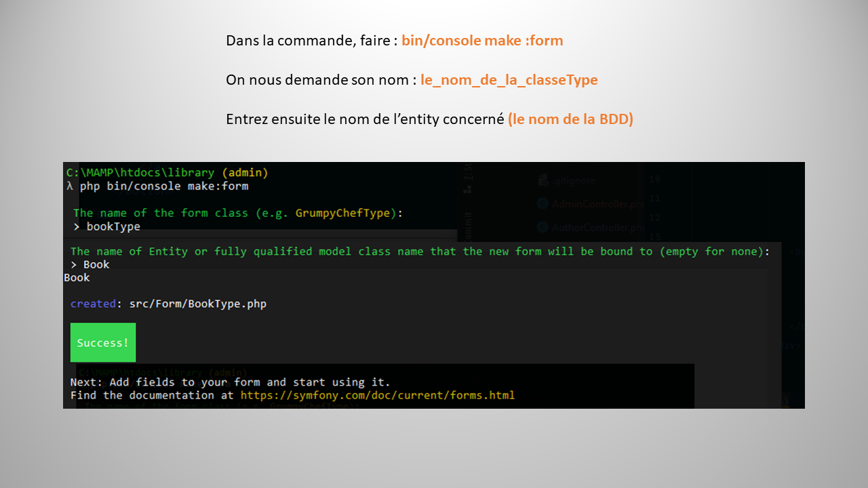
Task: Click the echoed Book entity name text
Action: (x=77, y=277)
